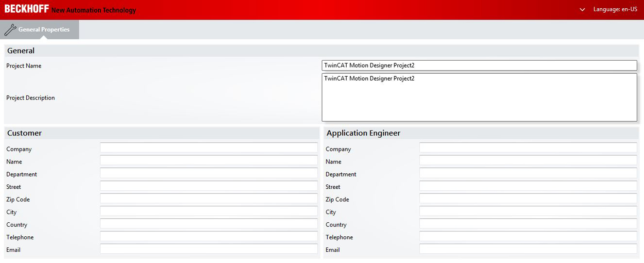Select the Customer Email field

[209, 248]
